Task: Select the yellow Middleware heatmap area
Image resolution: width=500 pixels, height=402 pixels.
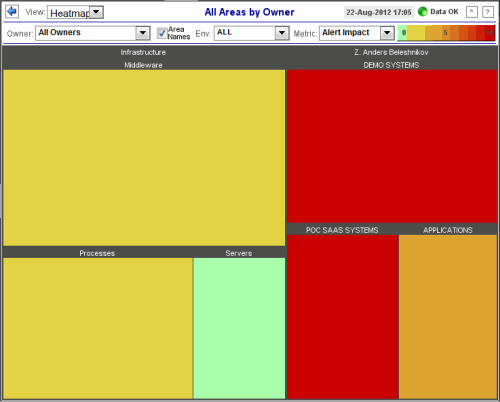Action: [144, 157]
